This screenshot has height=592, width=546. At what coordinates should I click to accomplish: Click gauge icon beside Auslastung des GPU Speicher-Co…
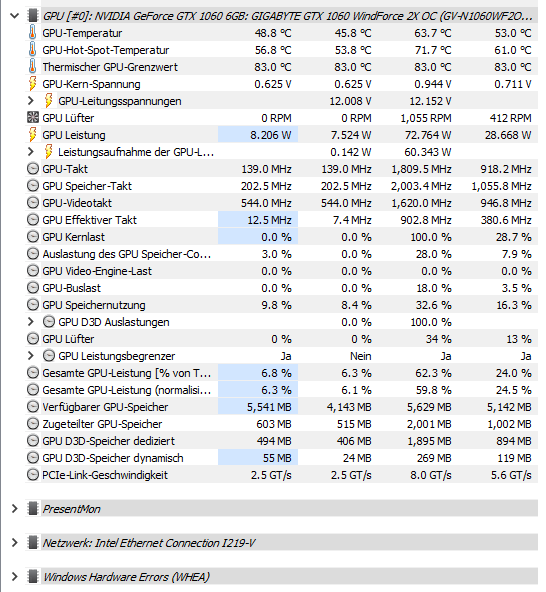pos(33,254)
